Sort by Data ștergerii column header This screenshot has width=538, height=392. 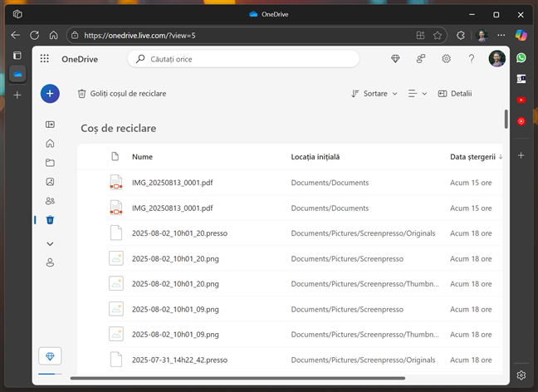pos(476,157)
